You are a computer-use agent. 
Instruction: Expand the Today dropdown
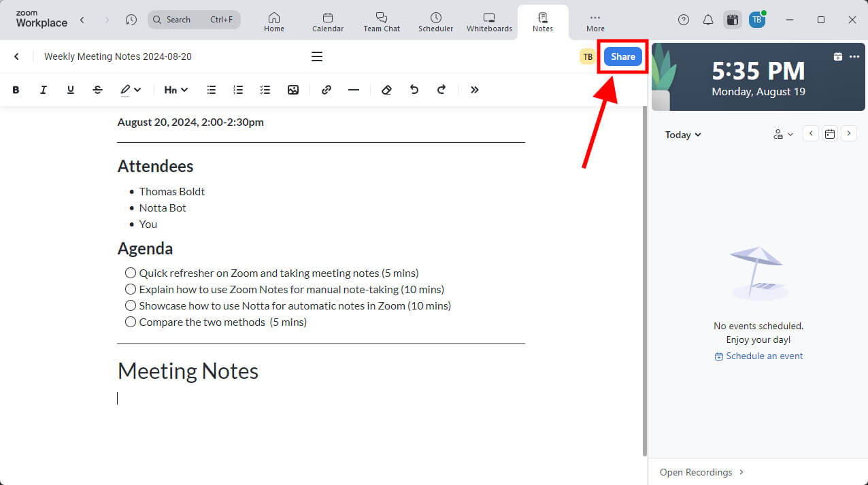(x=683, y=135)
